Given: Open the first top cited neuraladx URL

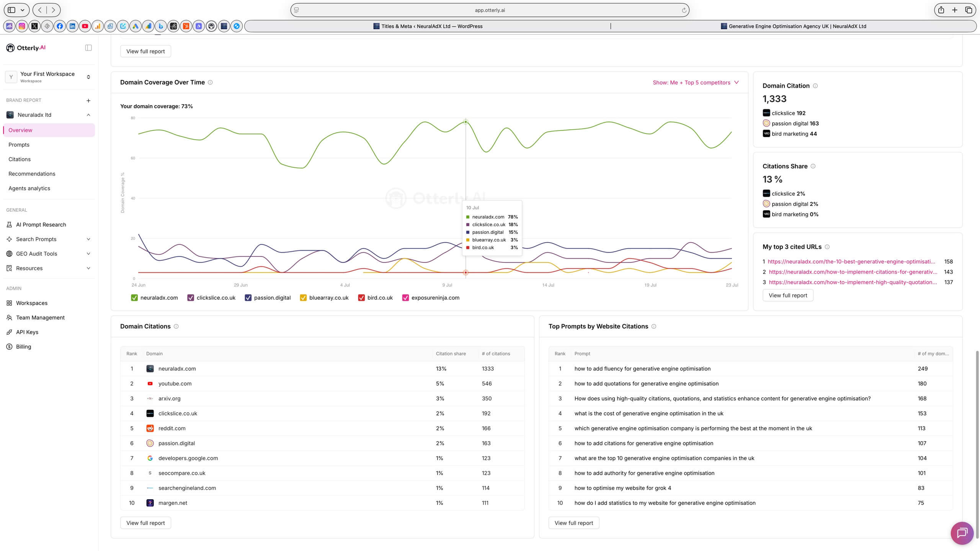Looking at the screenshot, I should (x=851, y=262).
